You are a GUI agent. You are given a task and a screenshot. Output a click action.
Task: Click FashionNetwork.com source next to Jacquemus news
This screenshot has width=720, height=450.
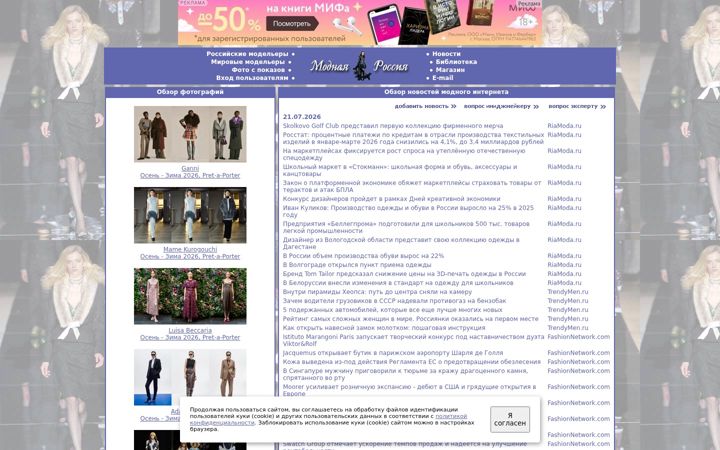[579, 353]
